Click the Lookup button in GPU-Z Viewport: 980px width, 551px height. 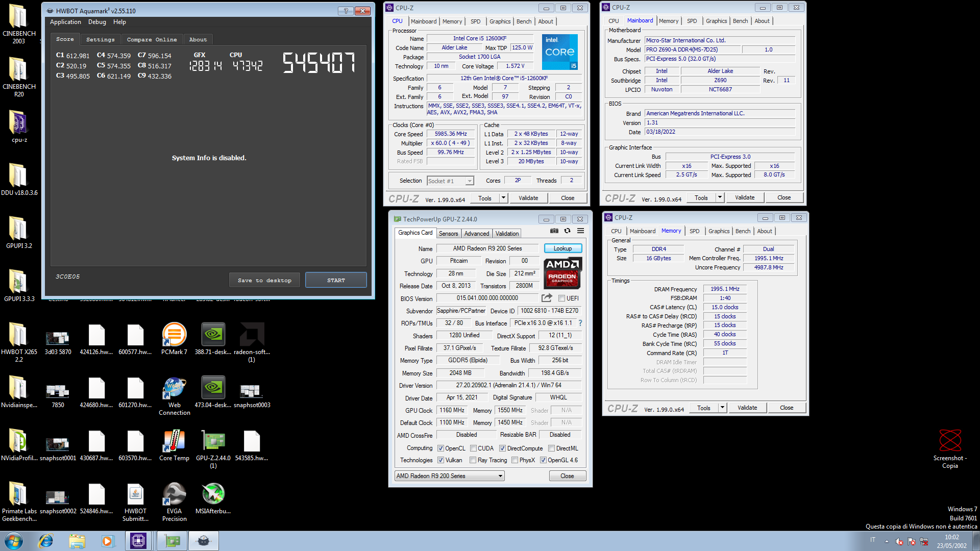pos(562,248)
